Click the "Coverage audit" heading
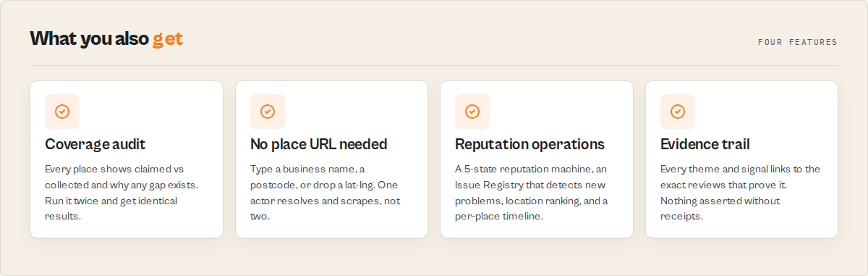The image size is (868, 276). point(95,144)
